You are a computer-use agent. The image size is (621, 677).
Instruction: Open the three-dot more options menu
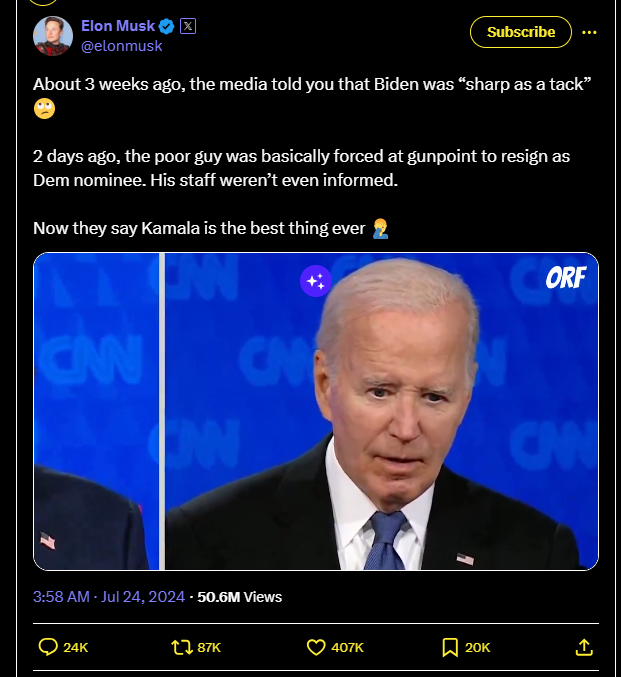click(x=589, y=32)
